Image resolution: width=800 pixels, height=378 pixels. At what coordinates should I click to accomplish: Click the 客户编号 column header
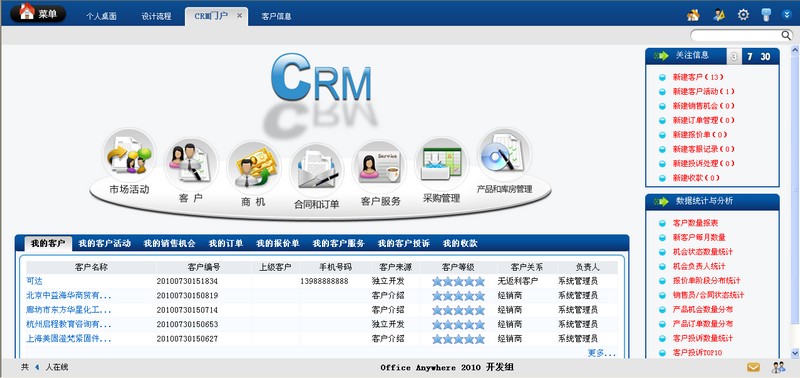pos(204,267)
